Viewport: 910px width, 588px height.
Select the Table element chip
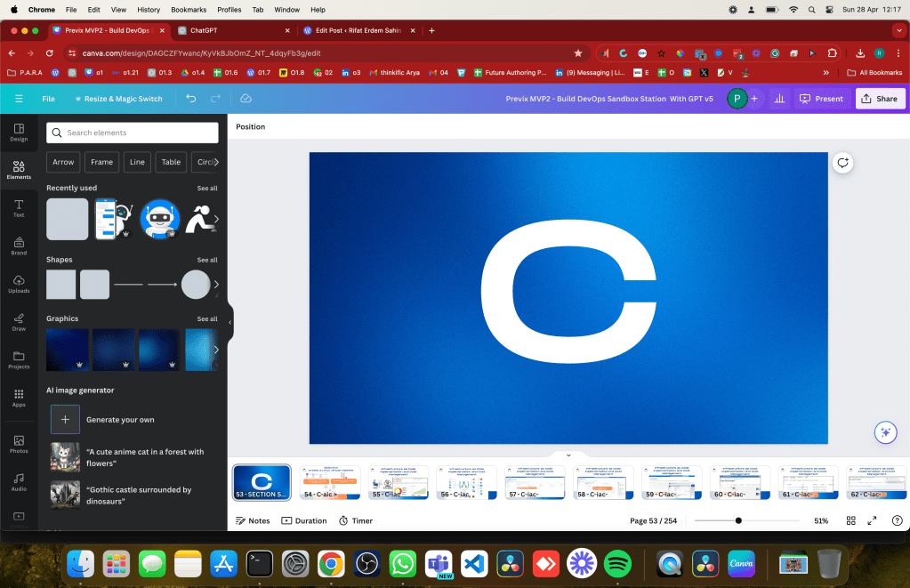coord(171,162)
